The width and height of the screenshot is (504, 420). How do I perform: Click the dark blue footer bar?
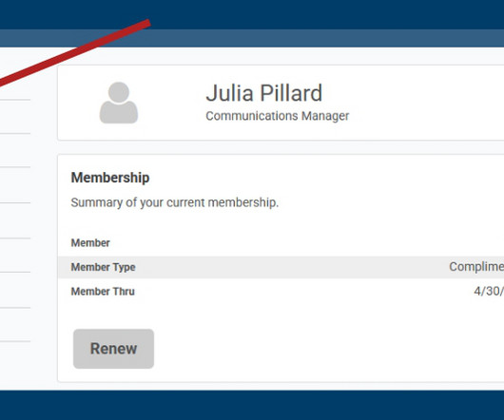click(252, 405)
